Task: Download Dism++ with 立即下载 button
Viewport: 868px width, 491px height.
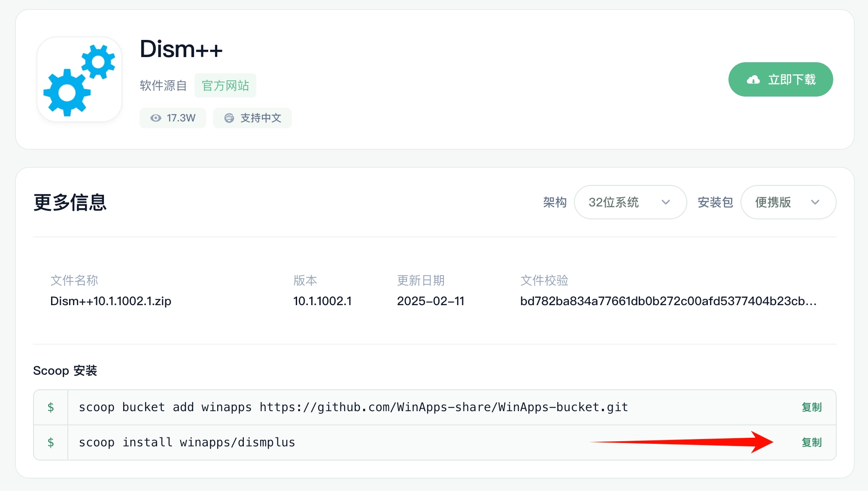Action: pos(780,79)
